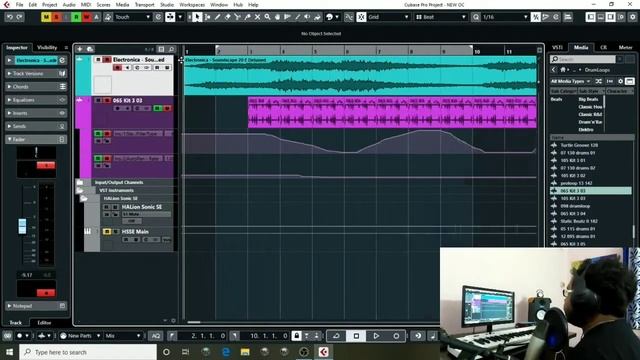This screenshot has width=640, height=360.
Task: Click the Play transport button
Action: coord(376,336)
